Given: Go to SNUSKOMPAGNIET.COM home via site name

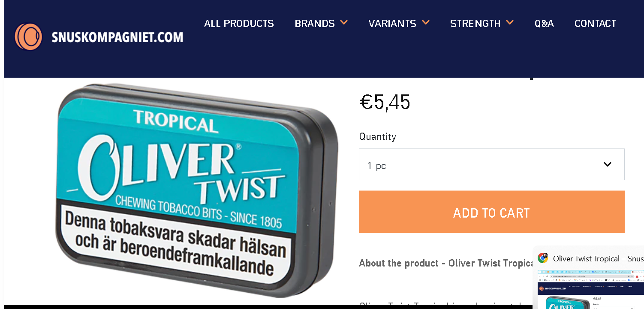Looking at the screenshot, I should [117, 37].
